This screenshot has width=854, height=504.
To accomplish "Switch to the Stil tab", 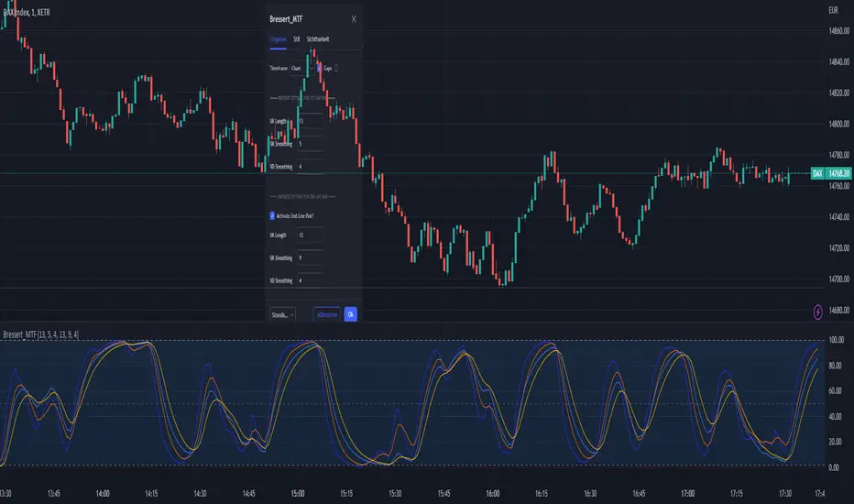I will pos(297,40).
